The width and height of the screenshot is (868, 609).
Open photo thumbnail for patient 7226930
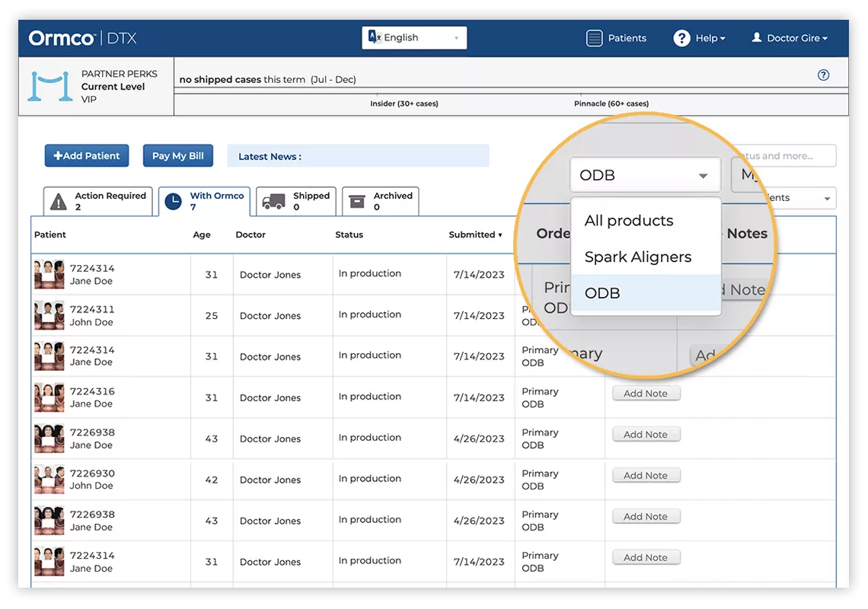49,480
